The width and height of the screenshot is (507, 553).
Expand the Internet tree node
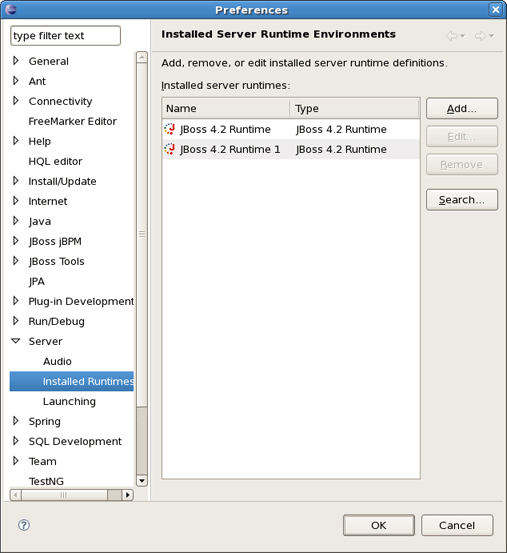pyautogui.click(x=16, y=201)
